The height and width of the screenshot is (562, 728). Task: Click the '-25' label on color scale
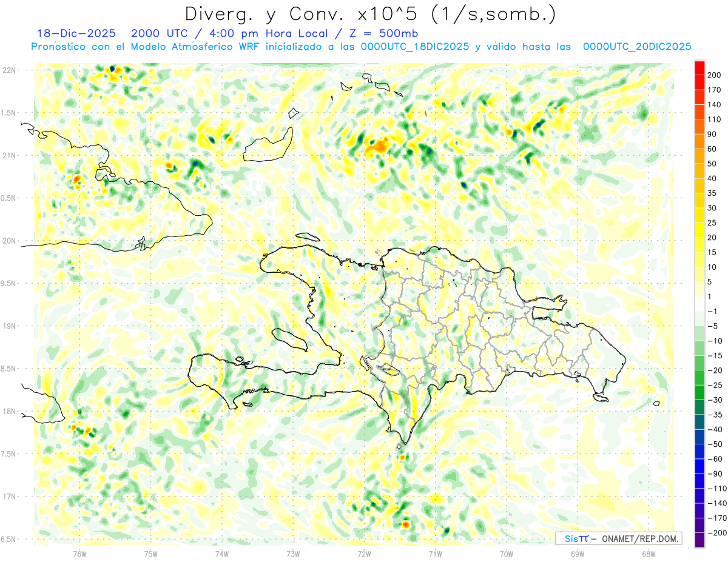[x=715, y=385]
